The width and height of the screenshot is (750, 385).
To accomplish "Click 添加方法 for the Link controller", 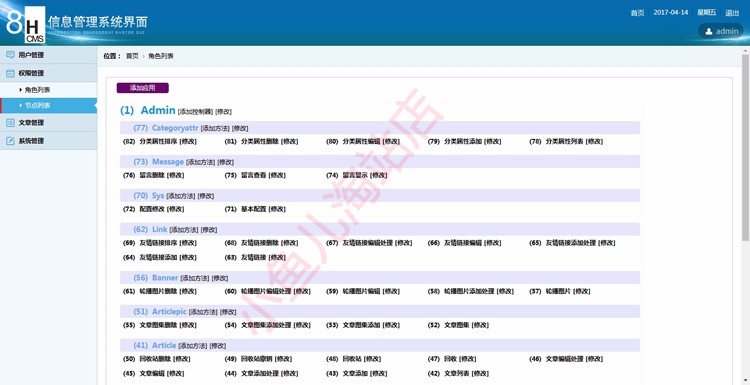I will pos(184,230).
